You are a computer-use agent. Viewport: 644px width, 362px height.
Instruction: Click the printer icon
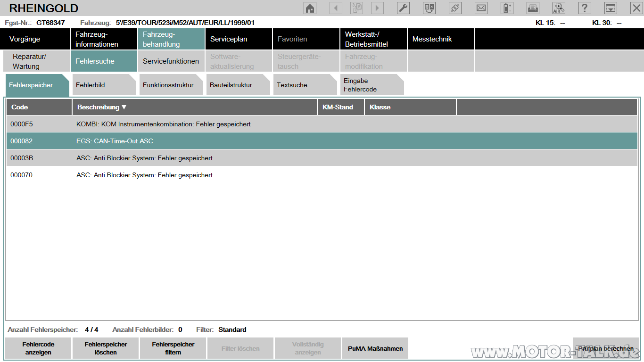tap(533, 8)
